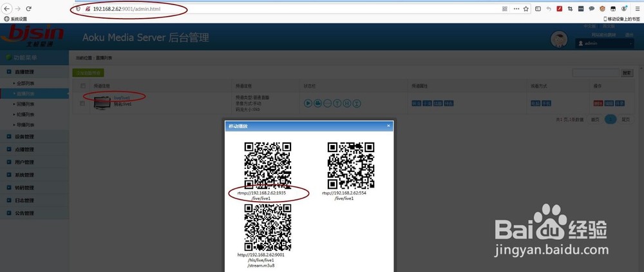Go back with the browser back arrow
Image resolution: width=644 pixels, height=272 pixels.
7,8
